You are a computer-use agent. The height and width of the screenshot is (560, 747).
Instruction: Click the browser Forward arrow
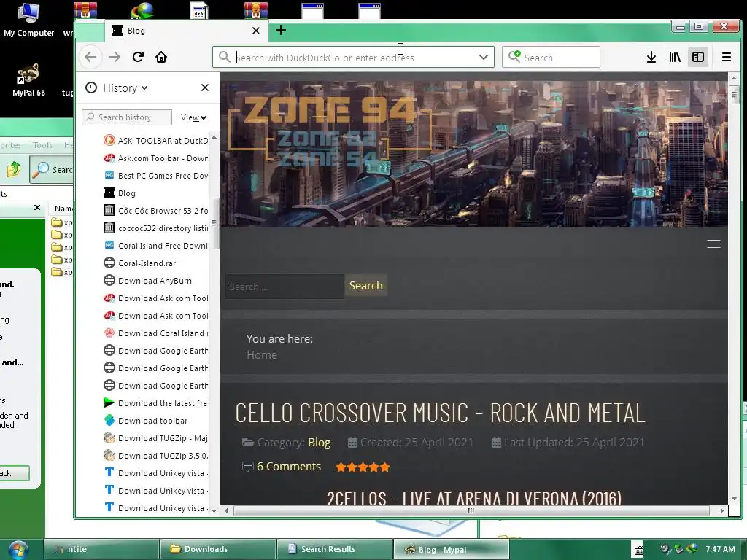point(115,57)
